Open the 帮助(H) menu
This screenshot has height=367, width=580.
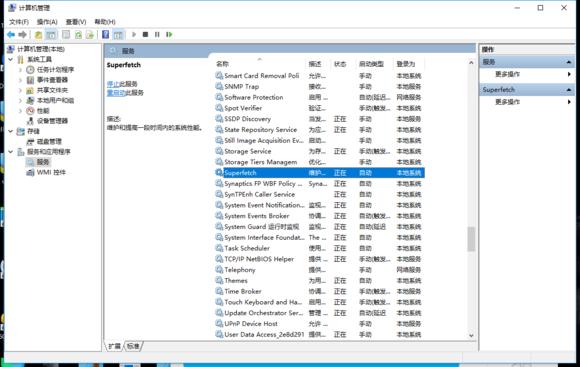pyautogui.click(x=105, y=22)
